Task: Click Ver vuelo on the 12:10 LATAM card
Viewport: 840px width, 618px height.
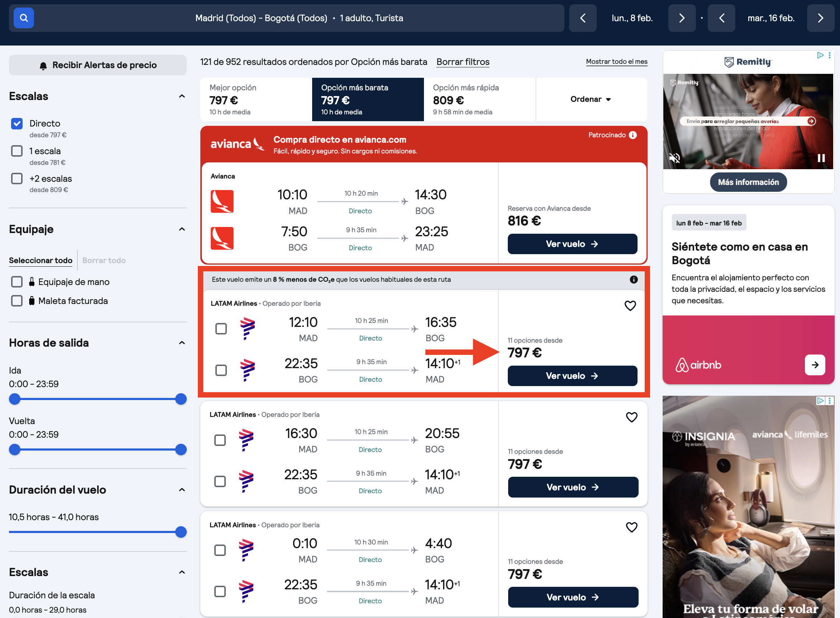Action: pos(572,376)
